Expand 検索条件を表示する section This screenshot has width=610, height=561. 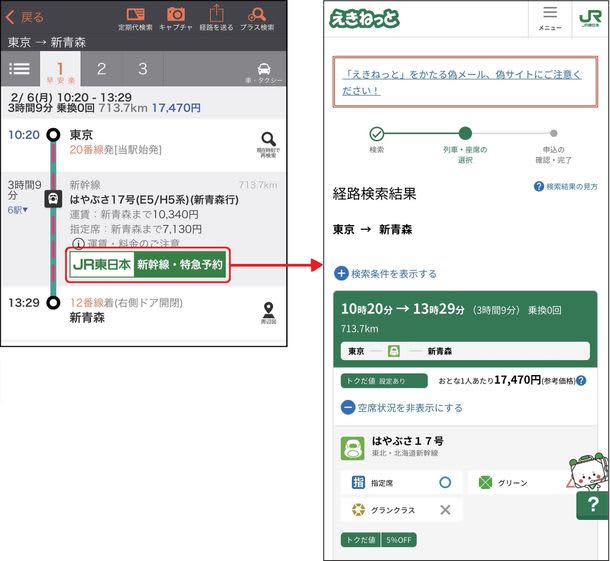click(x=385, y=273)
